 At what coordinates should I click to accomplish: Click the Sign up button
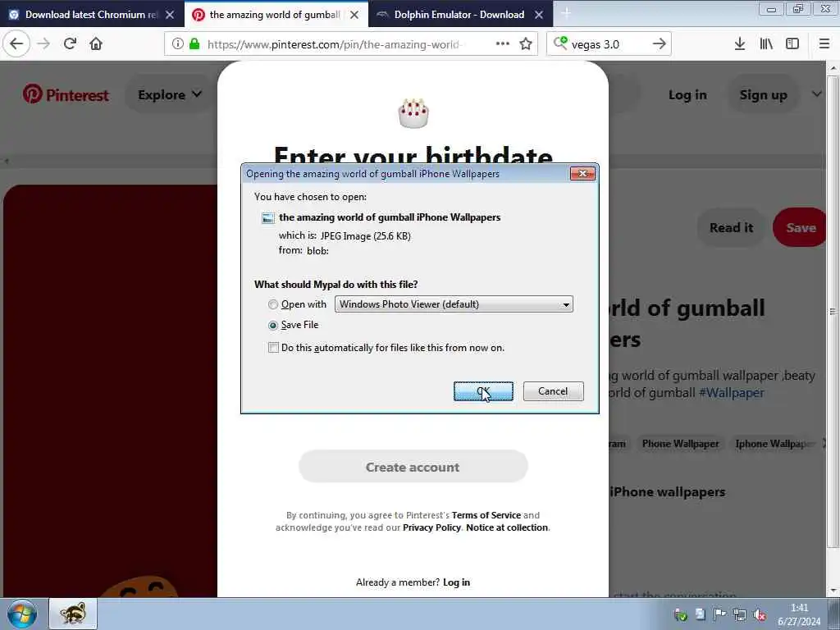(x=764, y=95)
